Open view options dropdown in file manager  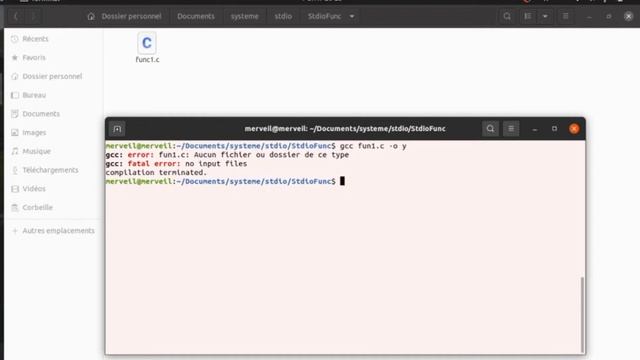545,16
